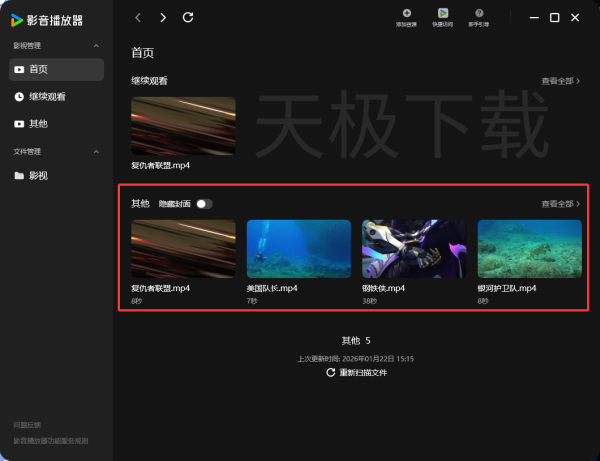The image size is (600, 461).
Task: Refresh the page with the reload icon
Action: tap(188, 17)
